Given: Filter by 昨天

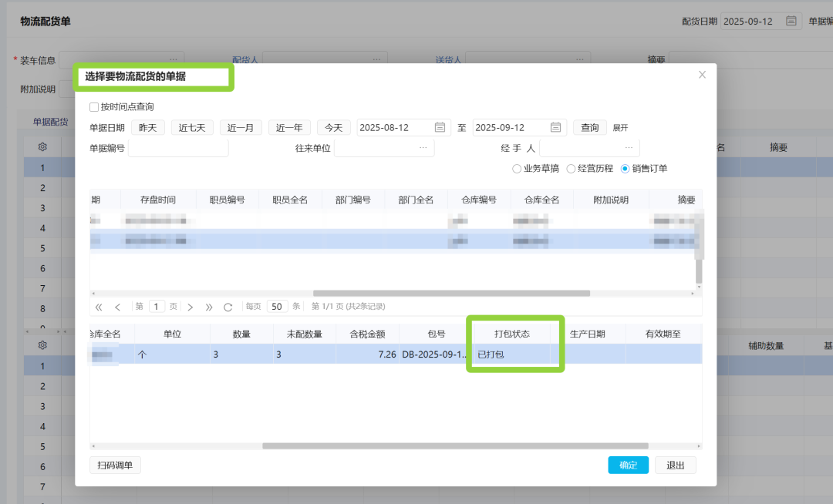Looking at the screenshot, I should pyautogui.click(x=147, y=128).
